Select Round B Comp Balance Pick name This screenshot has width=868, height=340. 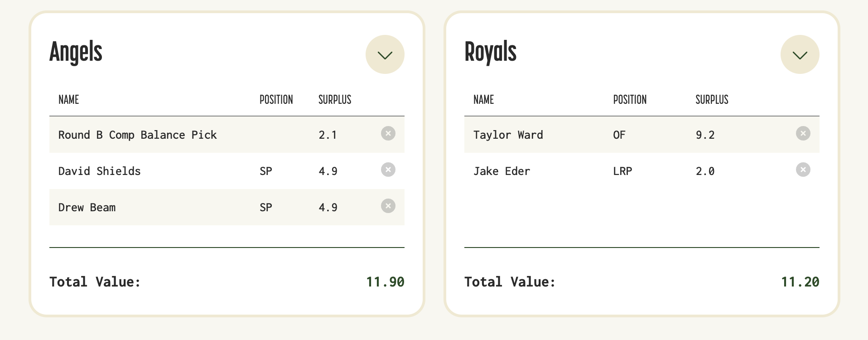(x=137, y=135)
